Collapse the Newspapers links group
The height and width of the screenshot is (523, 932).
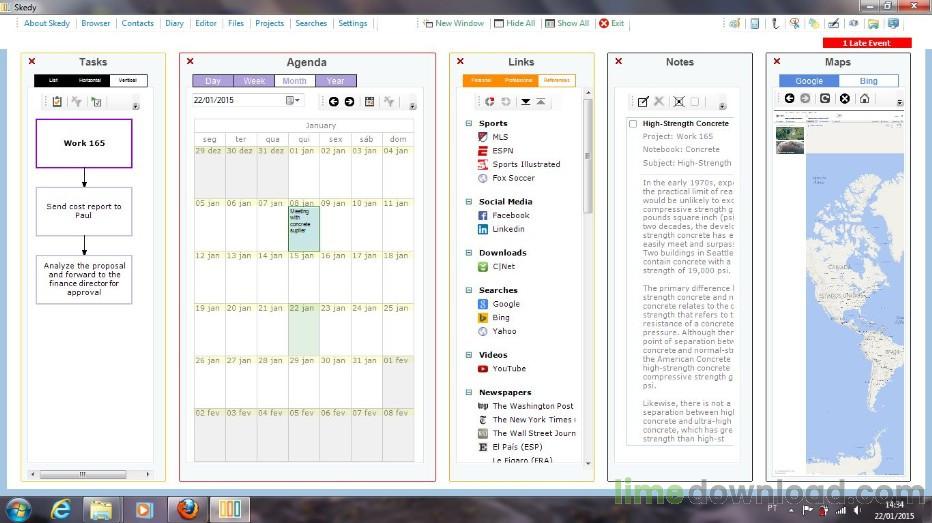click(468, 392)
